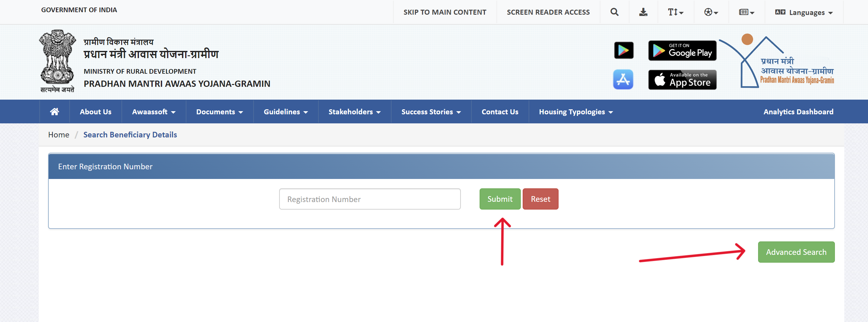Submit the registration number form
Viewport: 868px width, 322px height.
[x=500, y=199]
